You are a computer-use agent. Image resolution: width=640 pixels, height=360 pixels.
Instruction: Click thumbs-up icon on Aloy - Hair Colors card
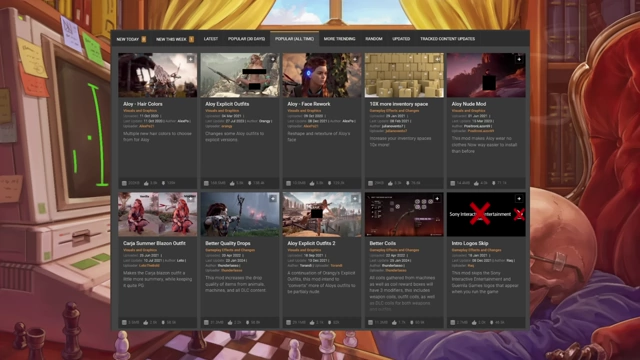click(x=146, y=183)
